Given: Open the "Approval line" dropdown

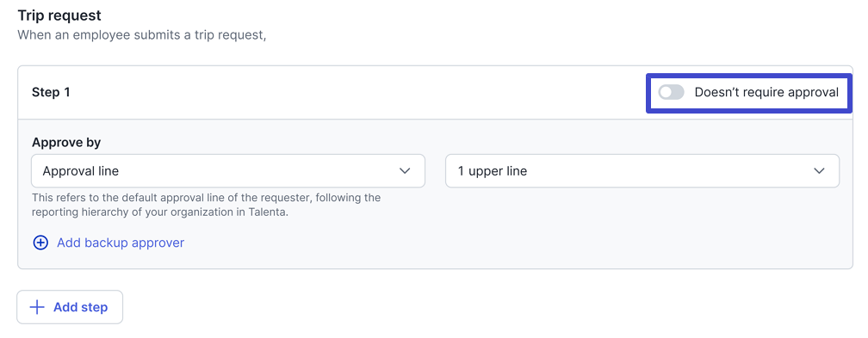Looking at the screenshot, I should (228, 171).
